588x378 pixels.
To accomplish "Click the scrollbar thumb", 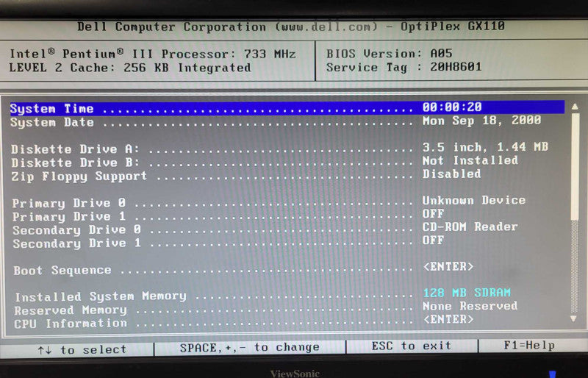I will point(575,166).
